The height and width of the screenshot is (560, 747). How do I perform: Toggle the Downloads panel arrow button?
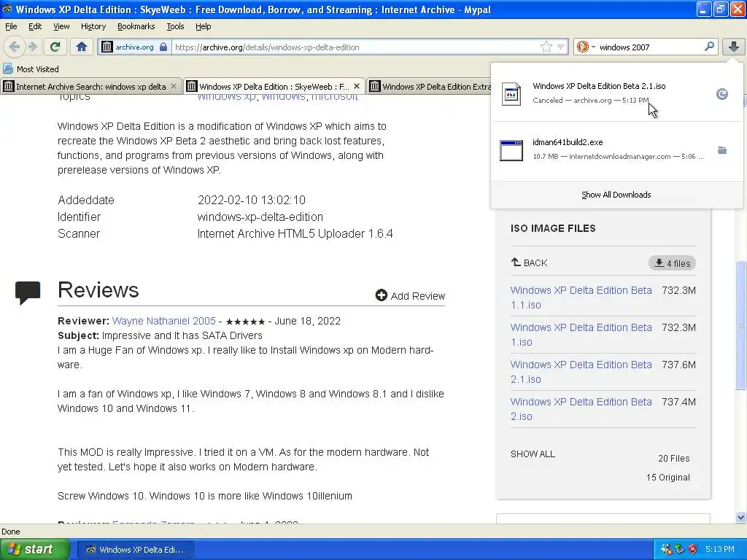click(734, 47)
